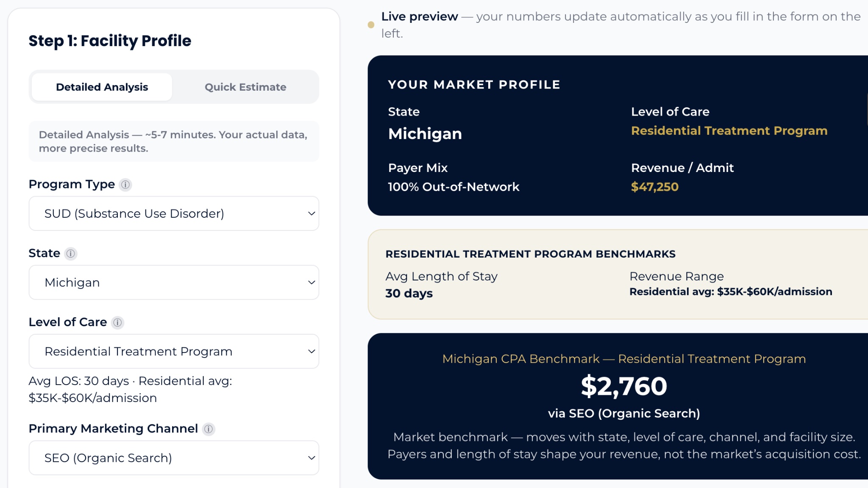Select the 30 days average length of stay
This screenshot has width=868, height=488.
[x=409, y=293]
